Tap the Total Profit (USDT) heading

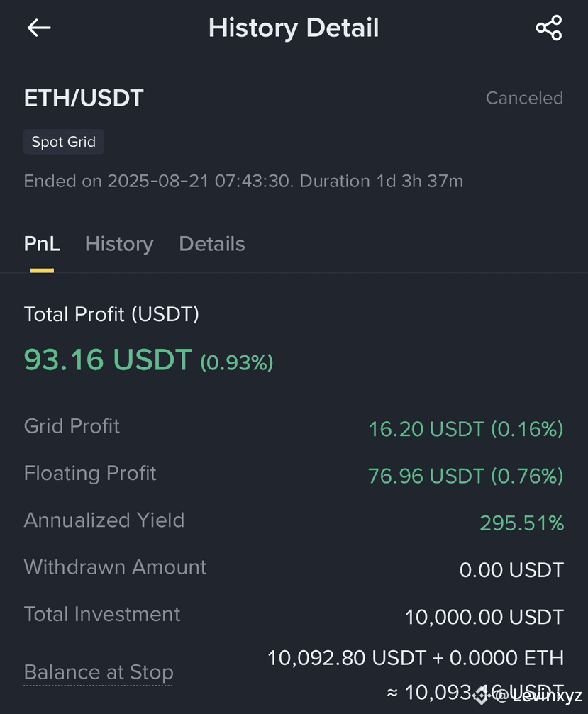tap(111, 314)
